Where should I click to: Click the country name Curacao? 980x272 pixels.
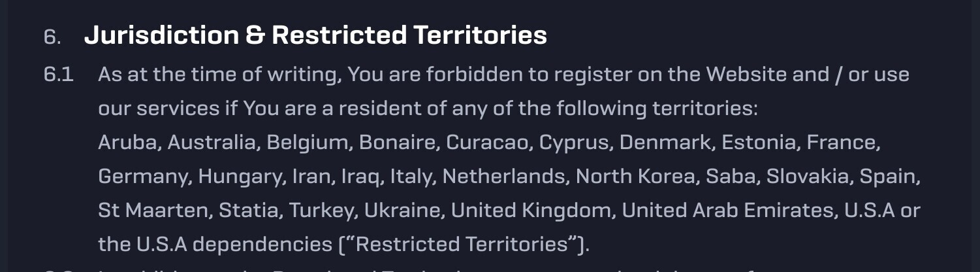coord(488,143)
